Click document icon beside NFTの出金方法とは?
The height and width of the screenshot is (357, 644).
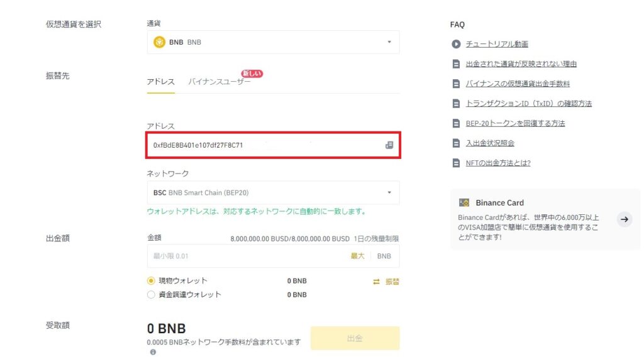tap(456, 163)
